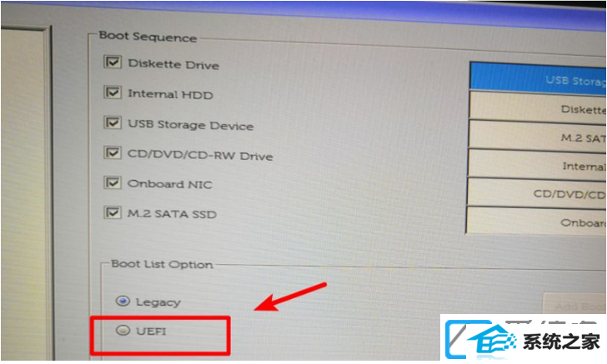This screenshot has width=607, height=364.
Task: Select the Legacy radio button
Action: 123,301
